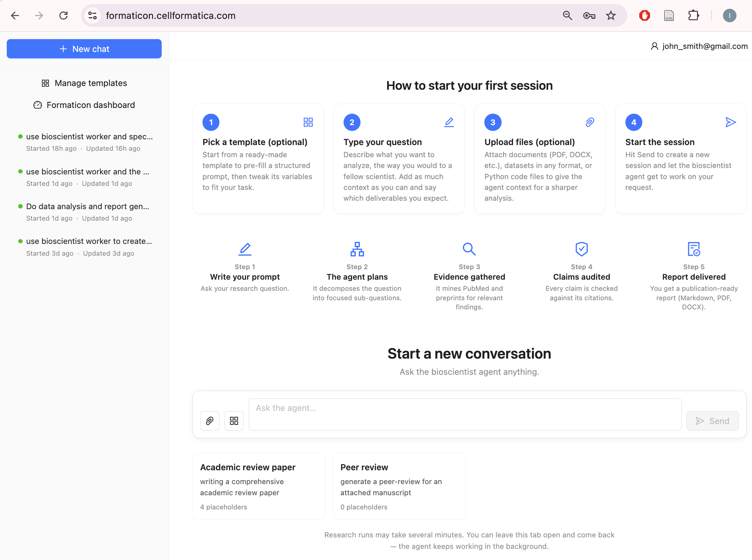Click '4 placeholders' text
Screen dimensions: 752x560
(223, 507)
